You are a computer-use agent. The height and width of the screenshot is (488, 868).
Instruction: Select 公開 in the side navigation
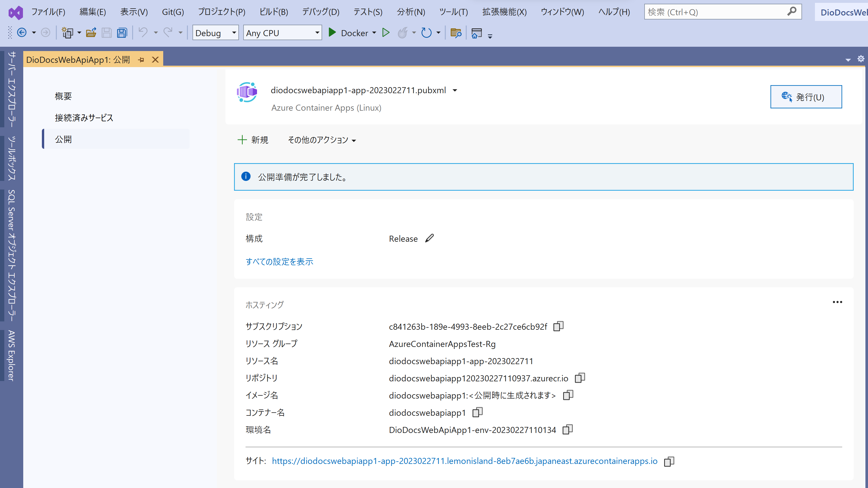coord(116,139)
